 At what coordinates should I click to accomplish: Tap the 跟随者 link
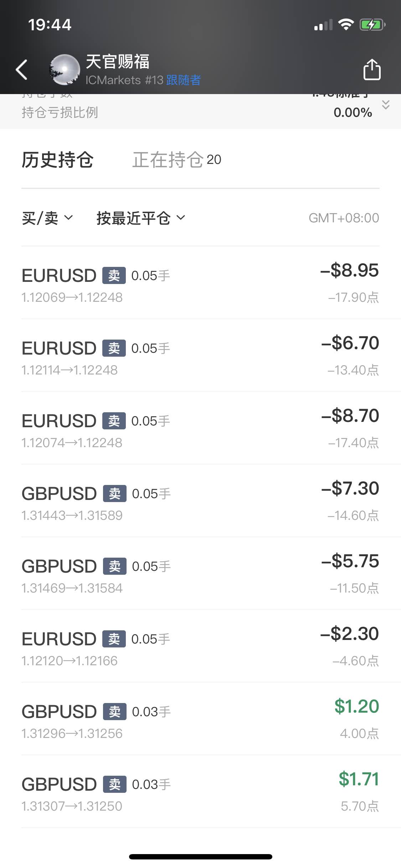click(x=184, y=80)
